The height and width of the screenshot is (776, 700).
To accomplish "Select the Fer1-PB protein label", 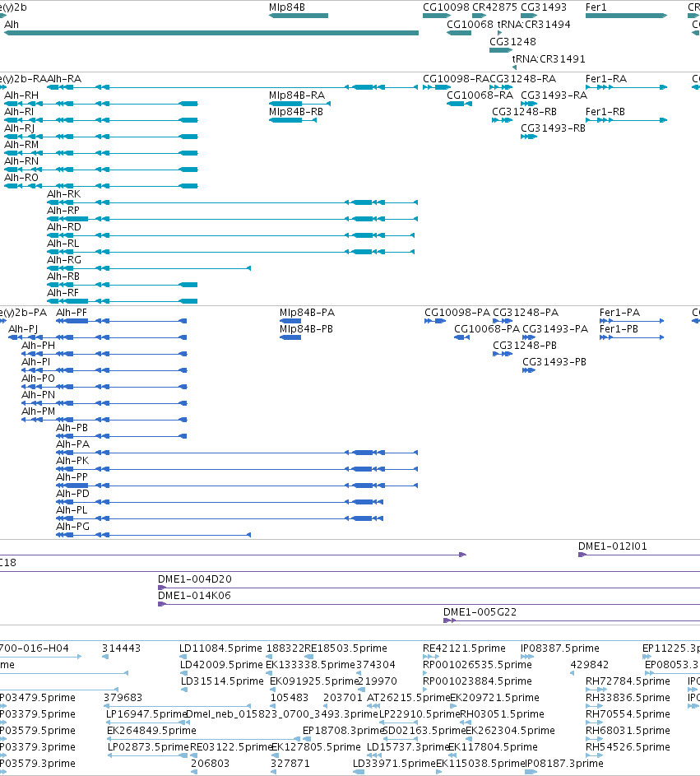I will click(619, 328).
